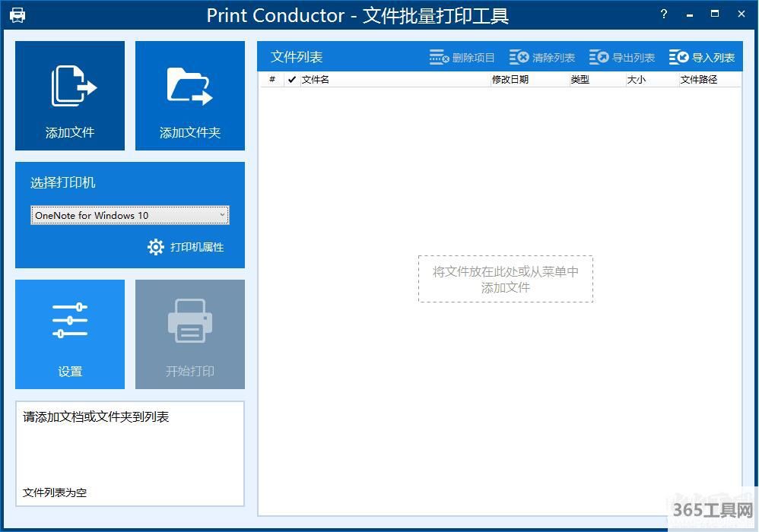This screenshot has width=759, height=532.
Task: Click the Add Files (添加文件) tile icon
Action: coord(71,86)
